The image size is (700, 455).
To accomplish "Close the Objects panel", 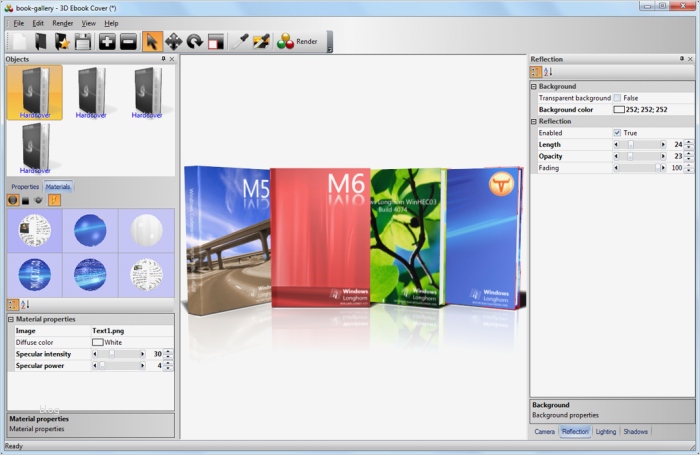I will 172,59.
